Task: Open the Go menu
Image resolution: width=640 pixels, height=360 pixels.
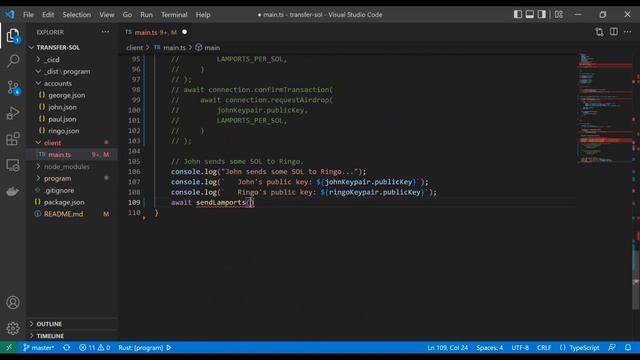Action: click(x=127, y=15)
